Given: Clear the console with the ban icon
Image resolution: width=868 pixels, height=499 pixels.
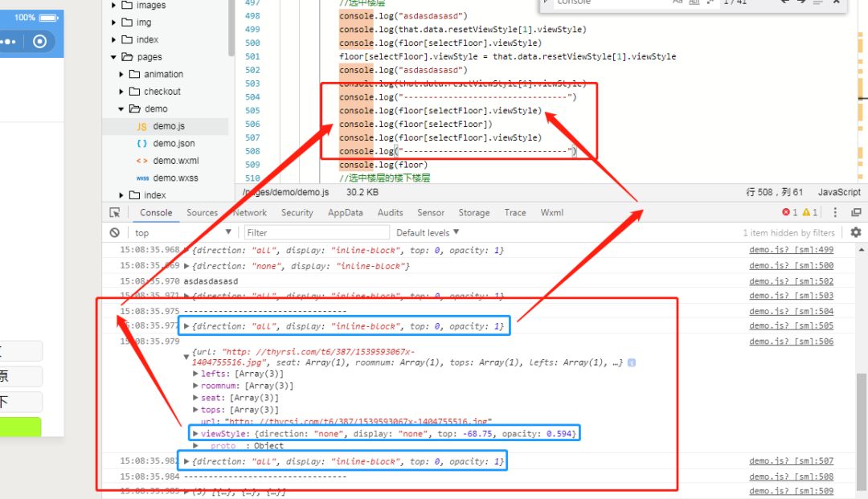Looking at the screenshot, I should pyautogui.click(x=115, y=233).
